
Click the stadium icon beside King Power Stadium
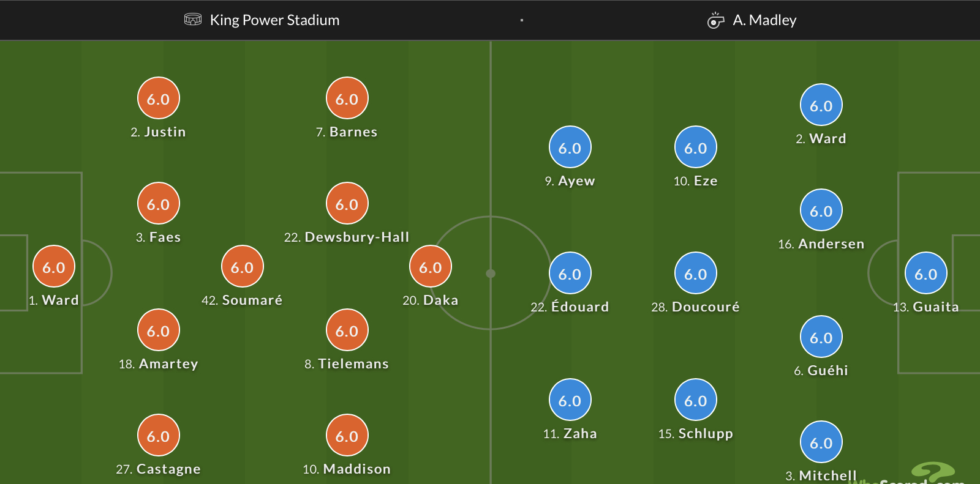[x=193, y=20]
